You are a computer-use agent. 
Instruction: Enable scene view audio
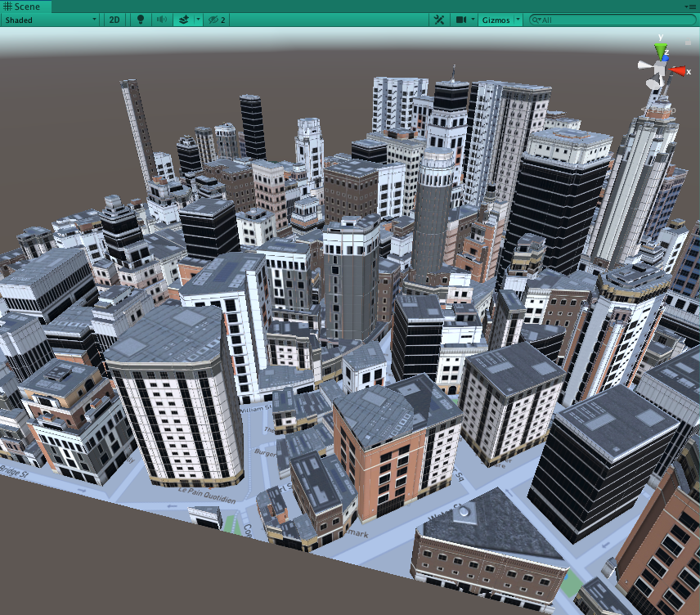tap(163, 20)
